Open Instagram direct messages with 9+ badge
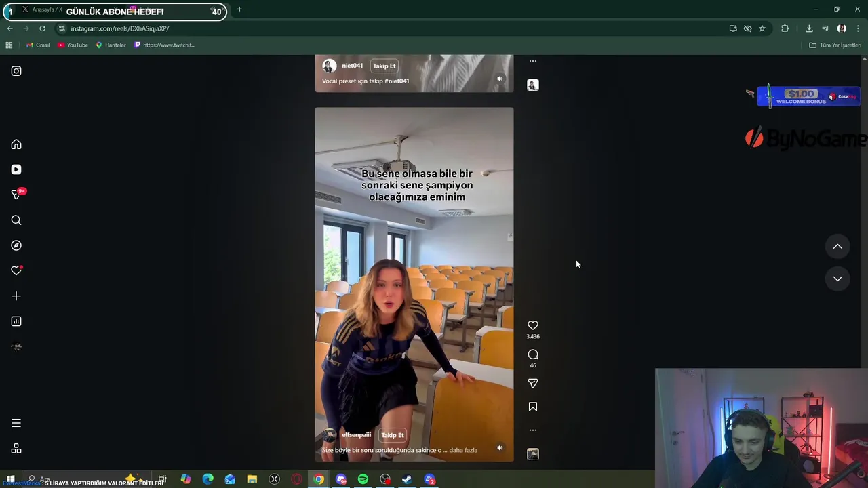The width and height of the screenshot is (868, 488). coord(16,195)
